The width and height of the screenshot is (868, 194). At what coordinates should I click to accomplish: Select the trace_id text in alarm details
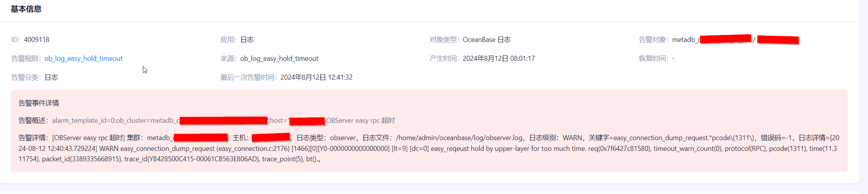[x=192, y=159]
